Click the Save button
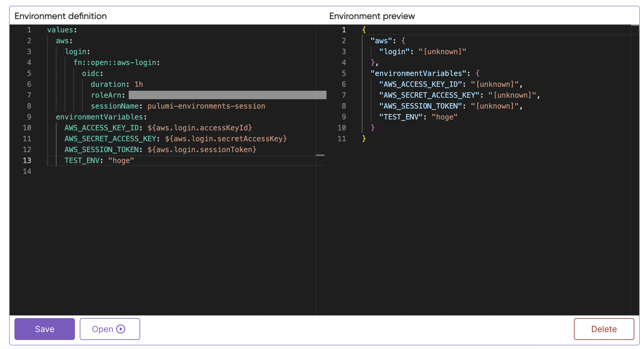 pyautogui.click(x=45, y=329)
